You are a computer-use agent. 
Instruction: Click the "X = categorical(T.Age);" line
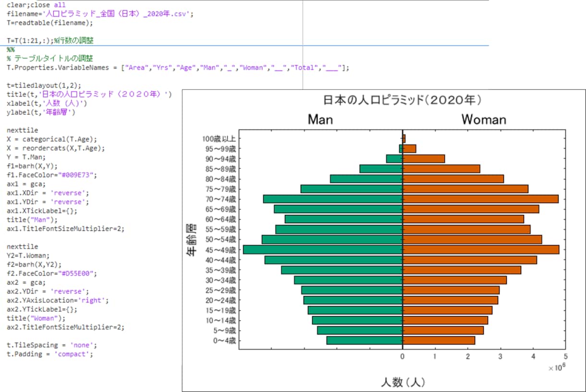coord(52,139)
